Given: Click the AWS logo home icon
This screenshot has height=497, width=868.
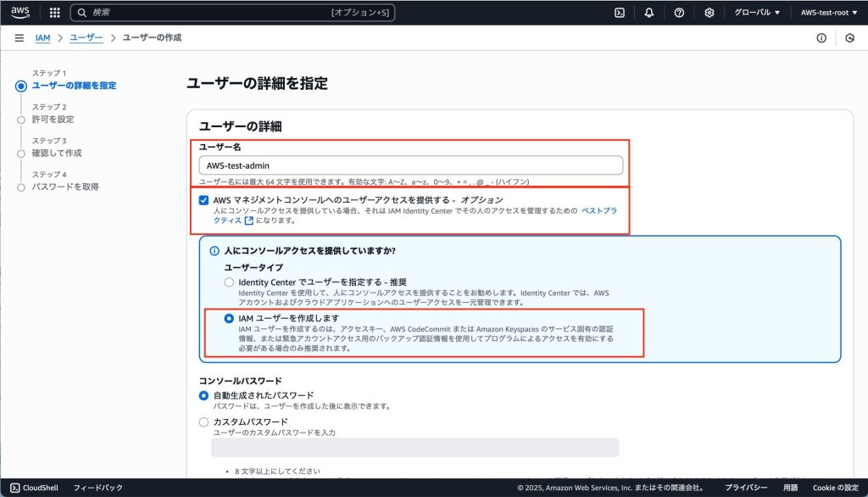Looking at the screenshot, I should click(x=20, y=12).
